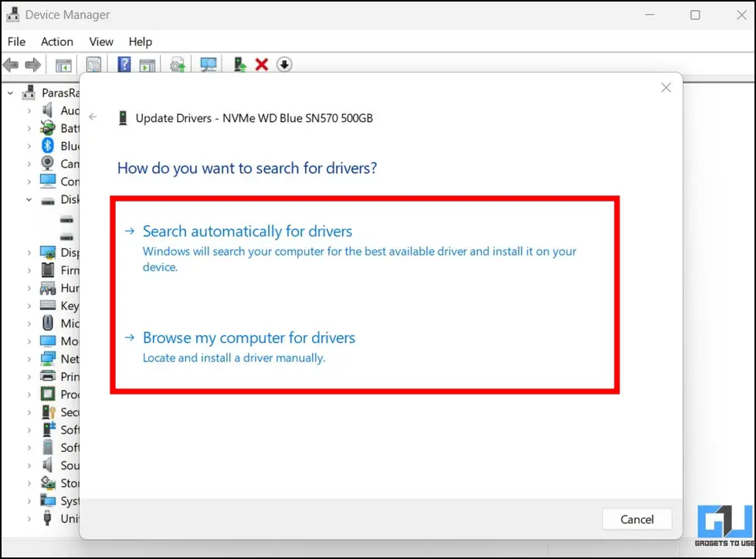Select the Storage controllers icon
Viewport: 756px width, 559px height.
48,483
